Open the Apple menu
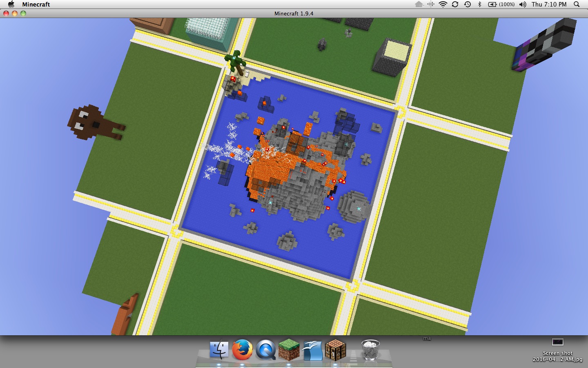Screen dimensions: 588x368 [11, 4]
